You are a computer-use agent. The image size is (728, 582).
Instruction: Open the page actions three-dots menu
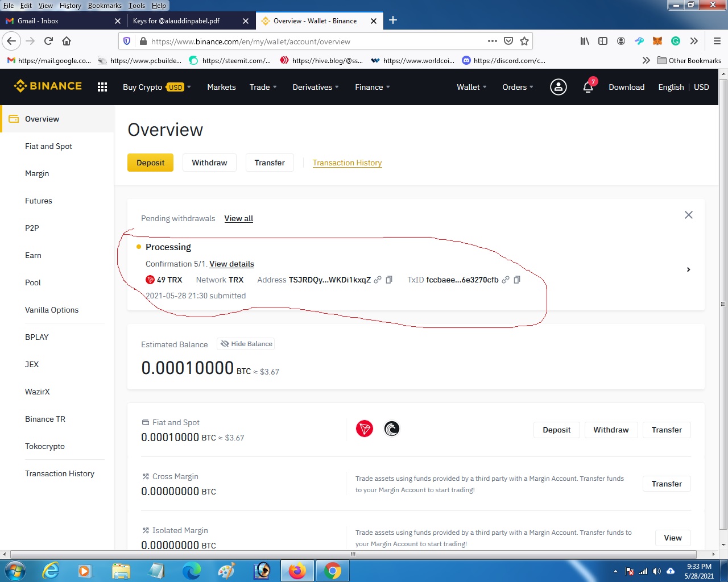(x=493, y=41)
